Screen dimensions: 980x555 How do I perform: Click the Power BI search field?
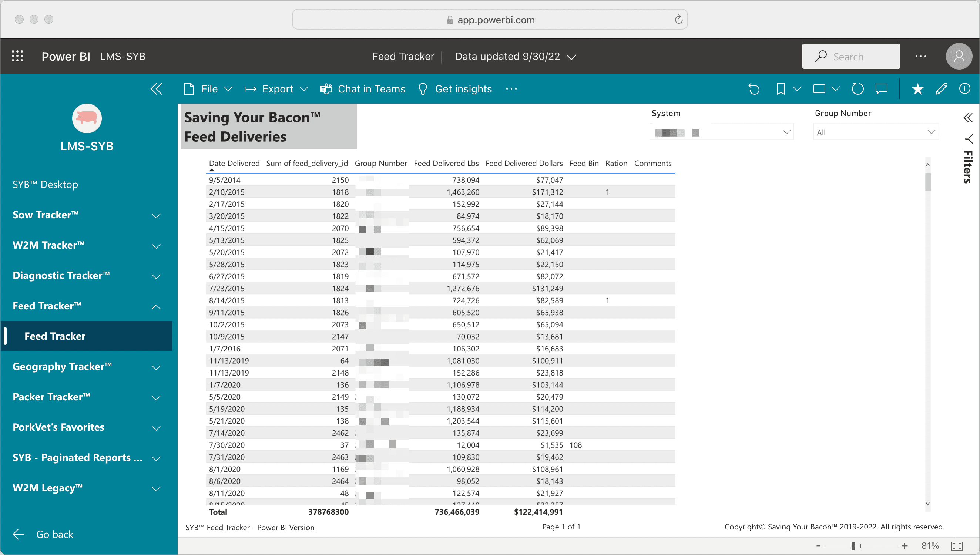[x=851, y=56]
